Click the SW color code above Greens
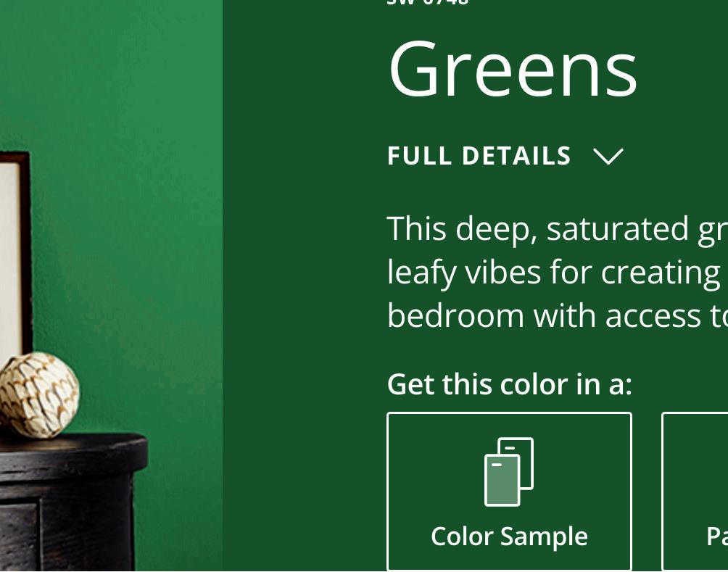The width and height of the screenshot is (728, 572). 428,2
